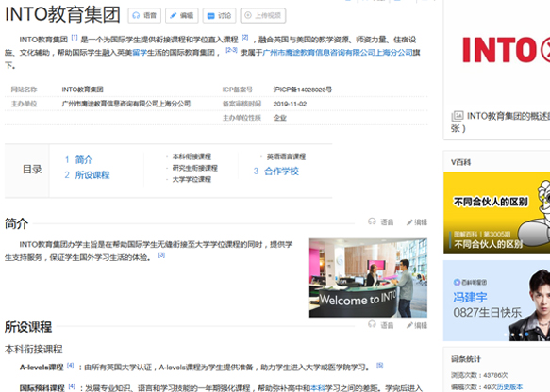Image resolution: width=550 pixels, height=392 pixels.
Task: Click ICP备案号 value 沪ICP备14028023号
Action: [303, 90]
